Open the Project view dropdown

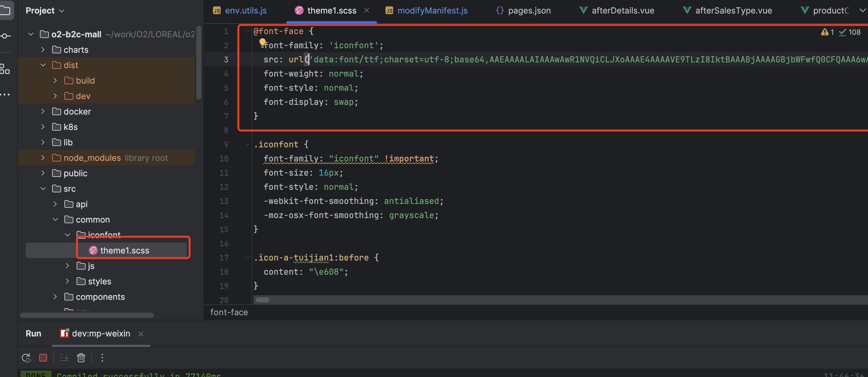(45, 10)
